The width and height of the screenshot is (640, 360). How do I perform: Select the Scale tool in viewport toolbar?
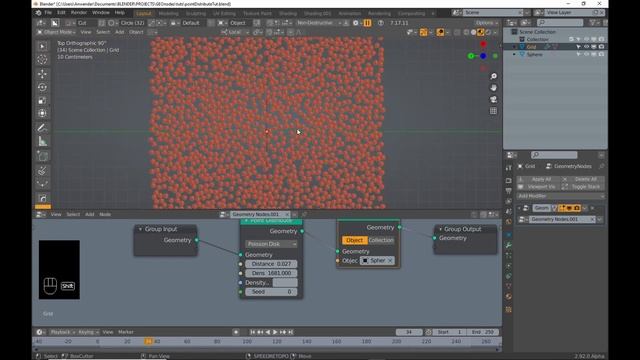click(42, 100)
